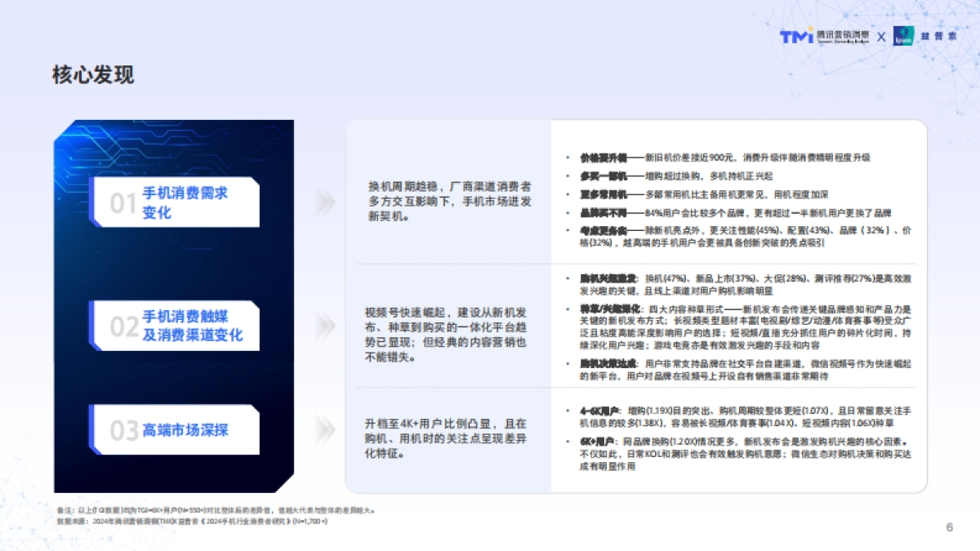980x551 pixels.
Task: Select the 03 高端市场深探 card
Action: tap(176, 429)
